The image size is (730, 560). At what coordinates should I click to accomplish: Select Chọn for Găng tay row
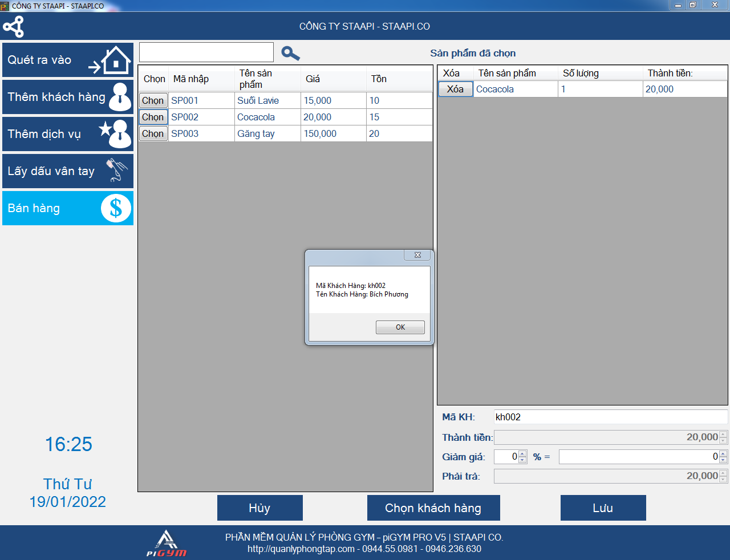point(153,133)
